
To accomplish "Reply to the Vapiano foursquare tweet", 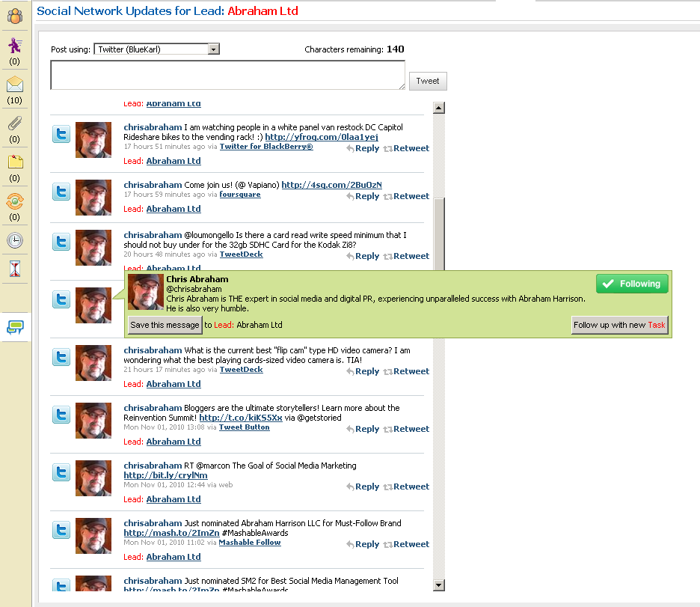I will pos(363,196).
